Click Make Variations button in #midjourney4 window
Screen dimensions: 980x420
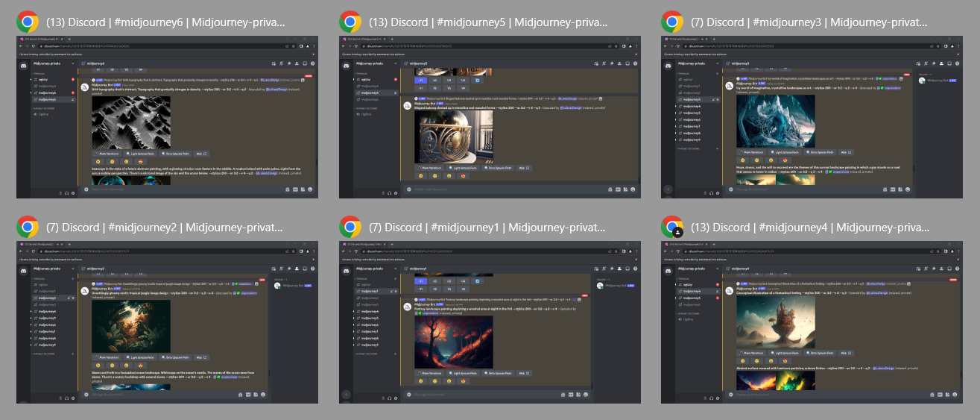click(x=750, y=351)
